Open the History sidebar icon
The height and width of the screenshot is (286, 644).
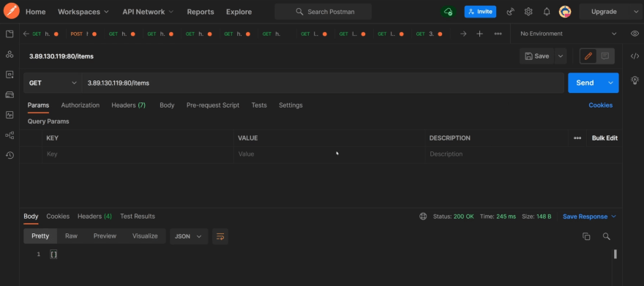click(10, 155)
